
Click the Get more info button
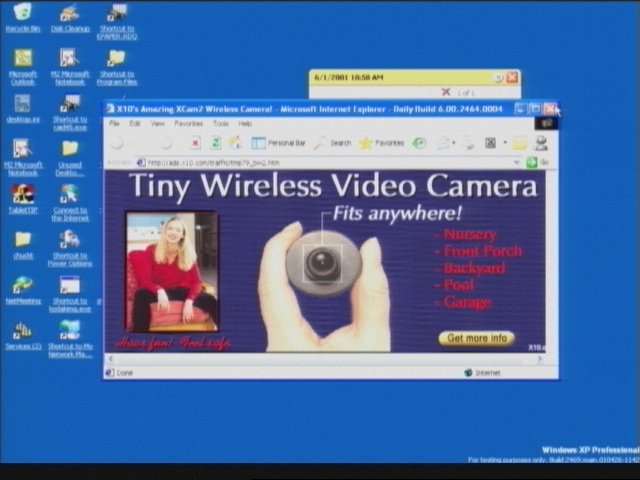point(476,338)
